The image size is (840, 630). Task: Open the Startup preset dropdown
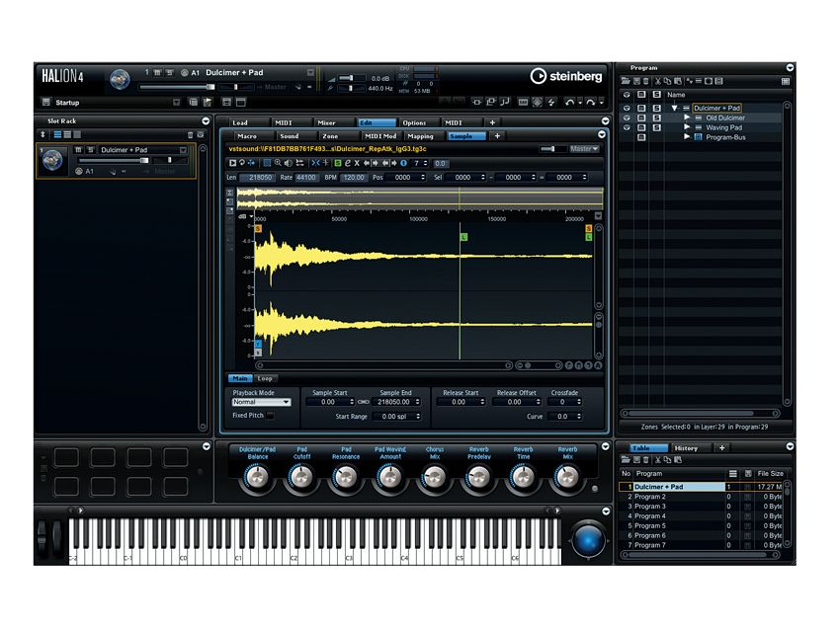point(176,103)
